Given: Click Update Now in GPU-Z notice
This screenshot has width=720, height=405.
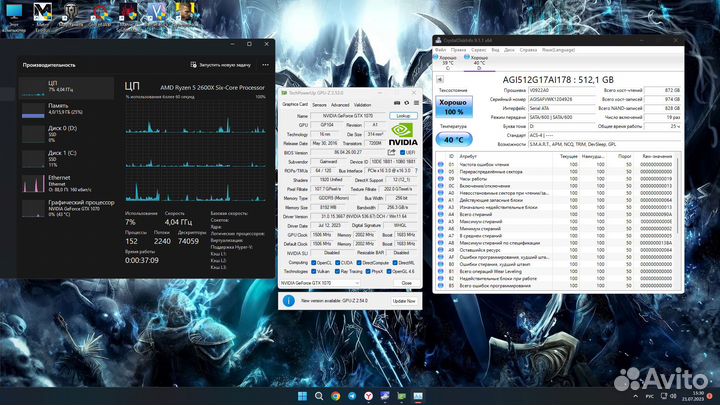Looking at the screenshot, I should tap(404, 301).
